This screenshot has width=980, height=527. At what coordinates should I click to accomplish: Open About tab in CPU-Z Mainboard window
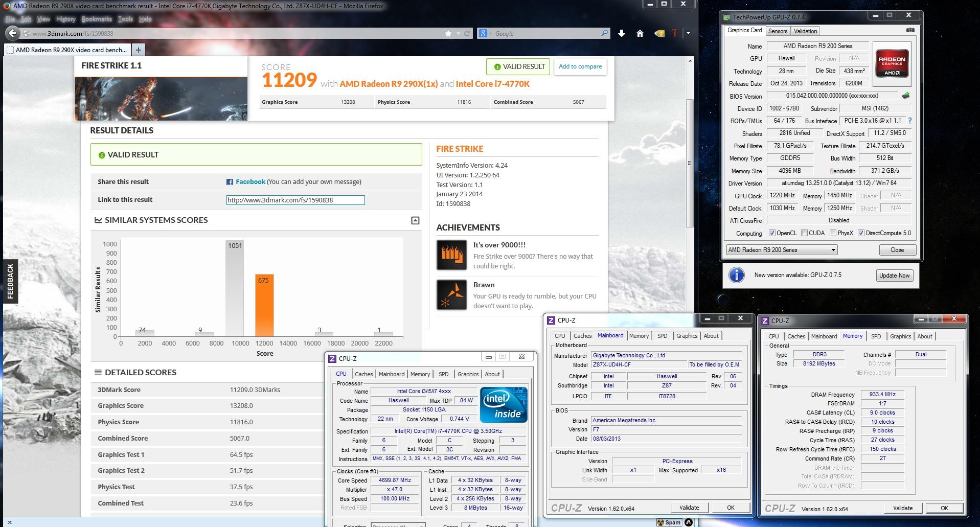pyautogui.click(x=711, y=336)
